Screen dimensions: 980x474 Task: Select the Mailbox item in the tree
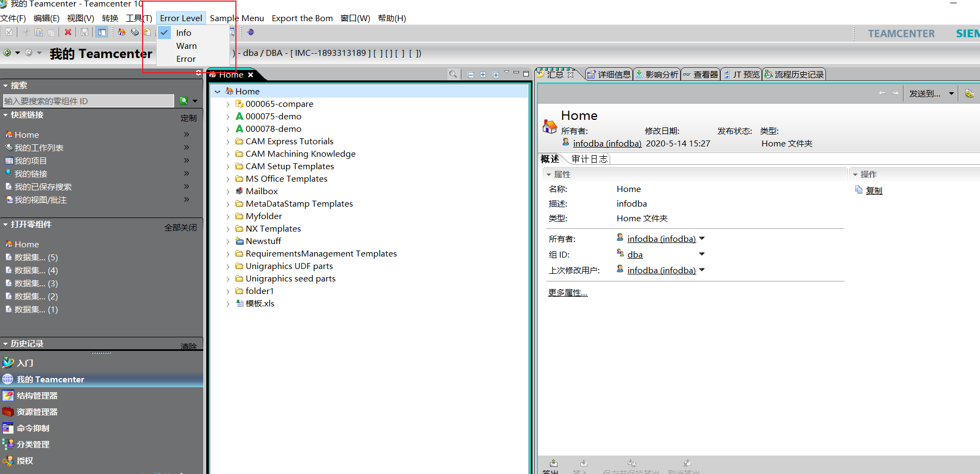pos(261,191)
